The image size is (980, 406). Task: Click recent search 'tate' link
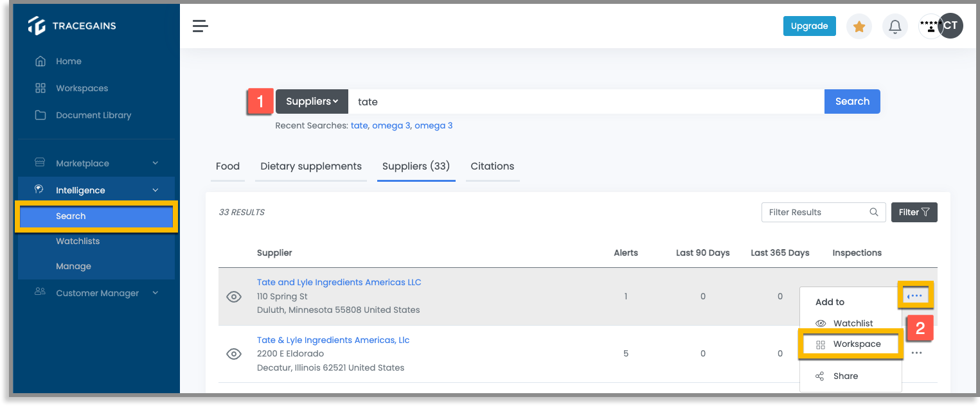click(x=359, y=126)
